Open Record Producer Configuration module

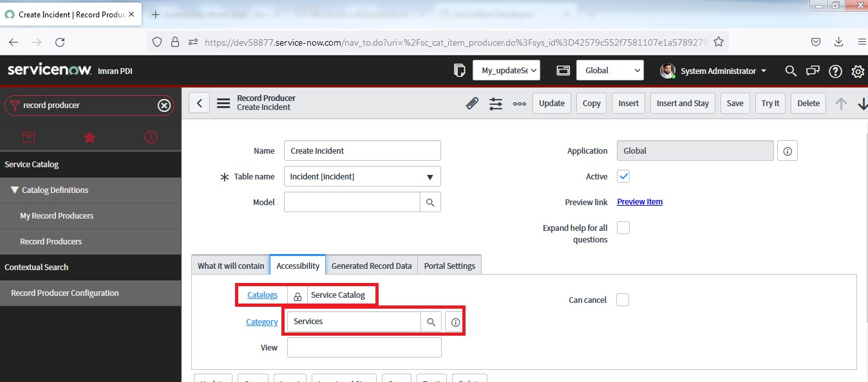[x=65, y=293]
